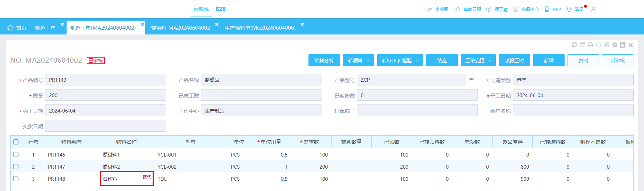Click the circular workflow icon

(x=599, y=45)
